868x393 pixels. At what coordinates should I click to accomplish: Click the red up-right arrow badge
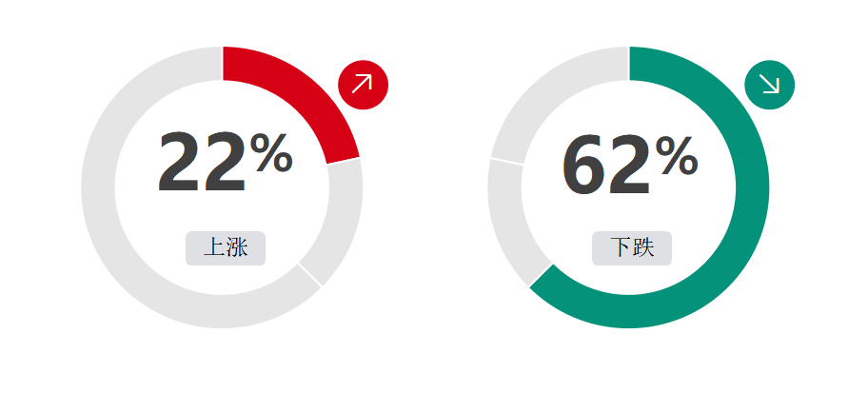364,85
